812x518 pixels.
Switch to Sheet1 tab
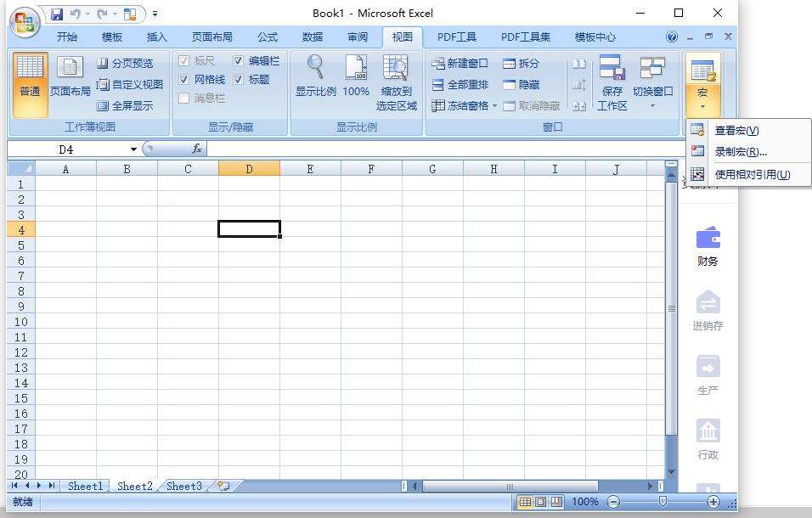pos(85,486)
